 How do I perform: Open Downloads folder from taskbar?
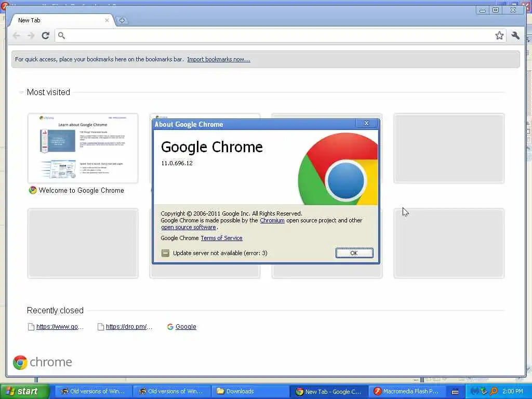click(249, 392)
